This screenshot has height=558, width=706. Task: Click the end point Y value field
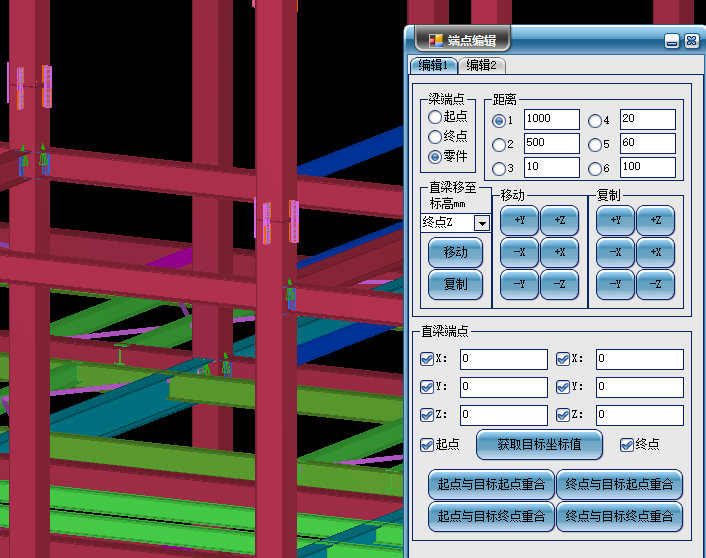coord(640,387)
